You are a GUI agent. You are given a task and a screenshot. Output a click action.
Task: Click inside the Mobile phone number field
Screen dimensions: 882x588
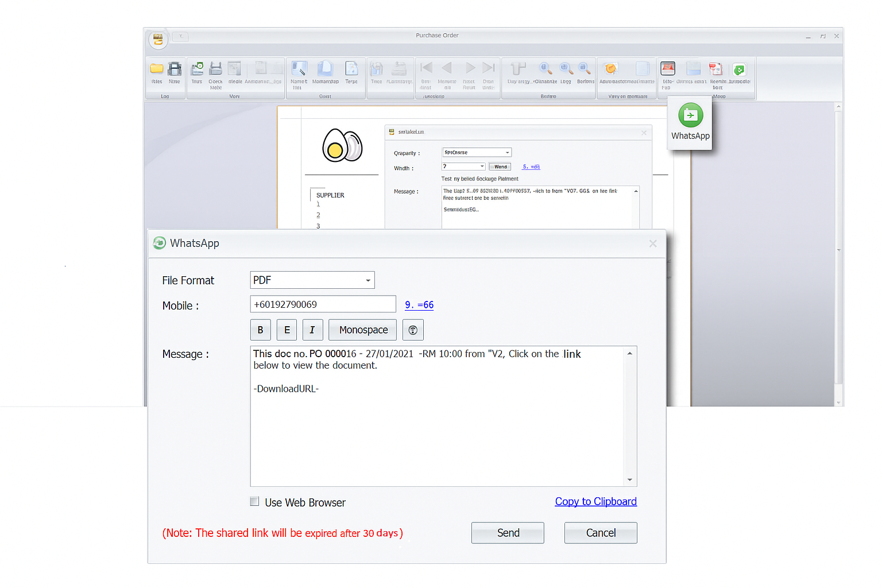tap(323, 304)
